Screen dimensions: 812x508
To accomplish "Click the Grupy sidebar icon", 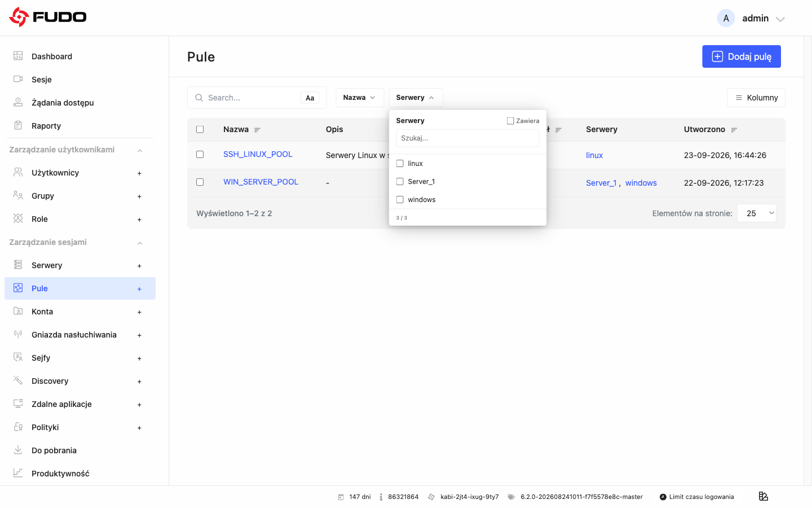I will [x=18, y=195].
